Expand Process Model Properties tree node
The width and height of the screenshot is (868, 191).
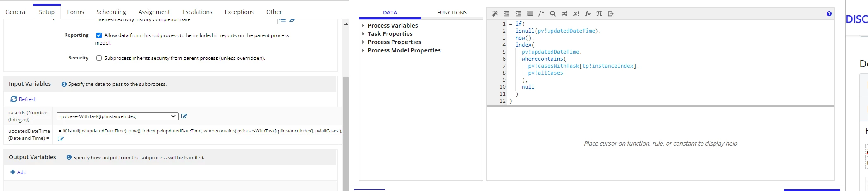(363, 50)
